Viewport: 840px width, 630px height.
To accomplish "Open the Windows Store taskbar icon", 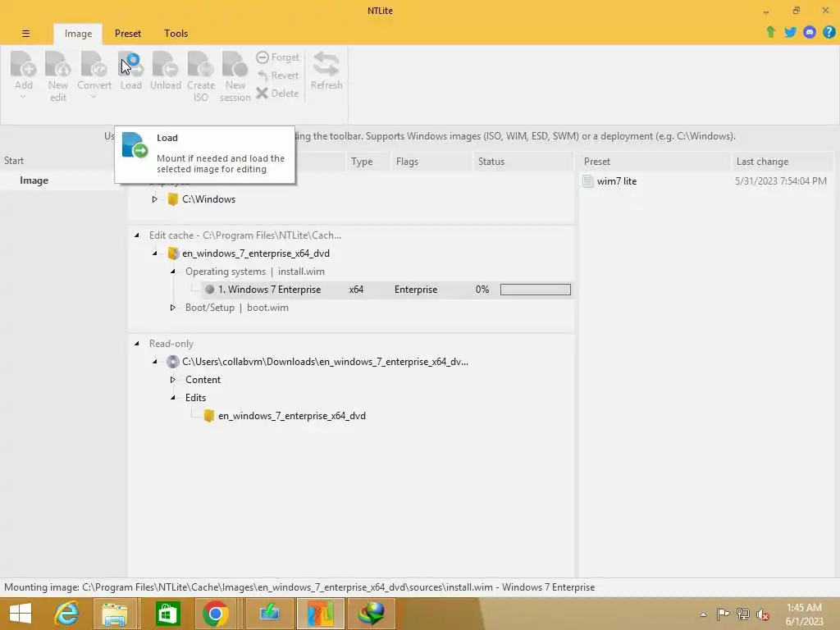I will click(x=167, y=614).
